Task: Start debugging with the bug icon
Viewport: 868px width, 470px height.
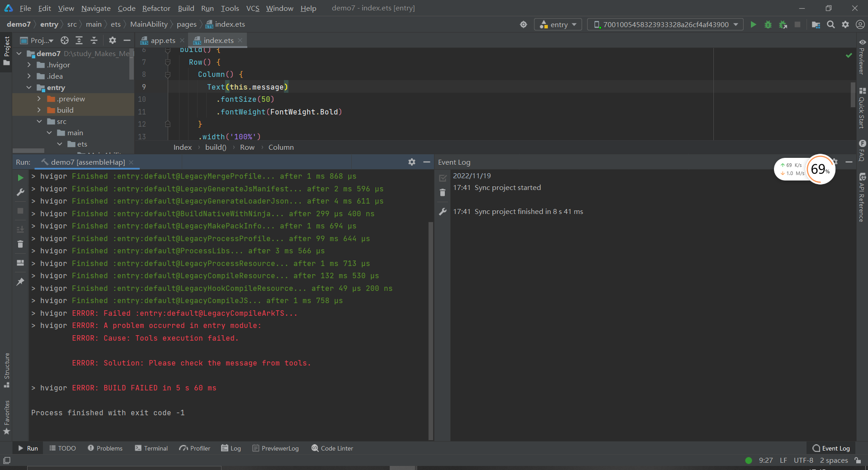Action: point(768,24)
